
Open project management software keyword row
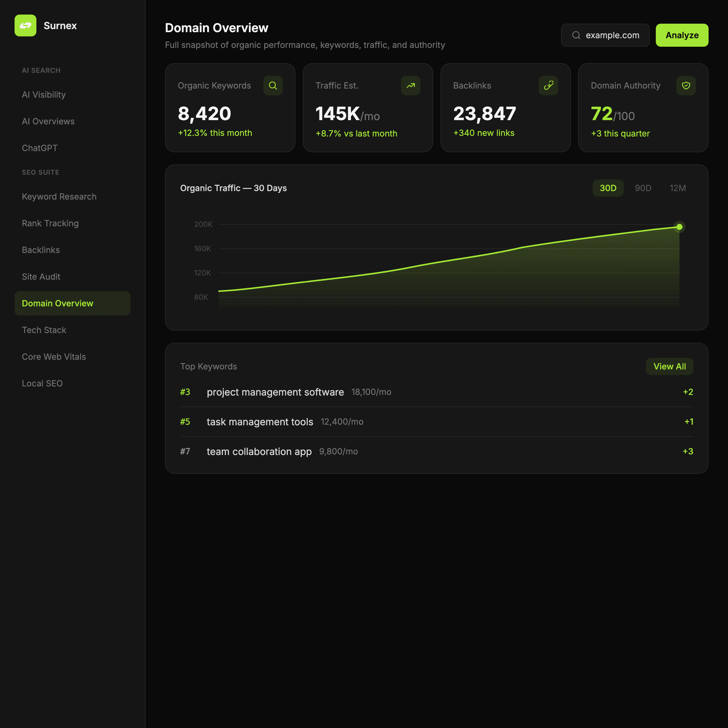(275, 392)
